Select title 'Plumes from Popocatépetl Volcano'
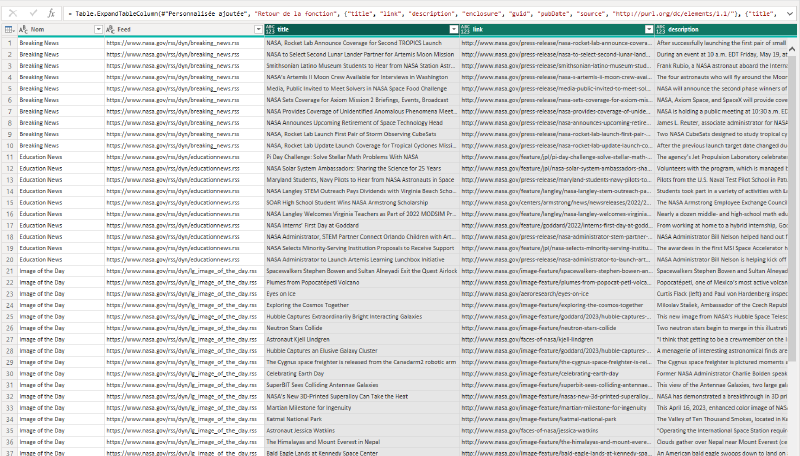 [x=362, y=282]
